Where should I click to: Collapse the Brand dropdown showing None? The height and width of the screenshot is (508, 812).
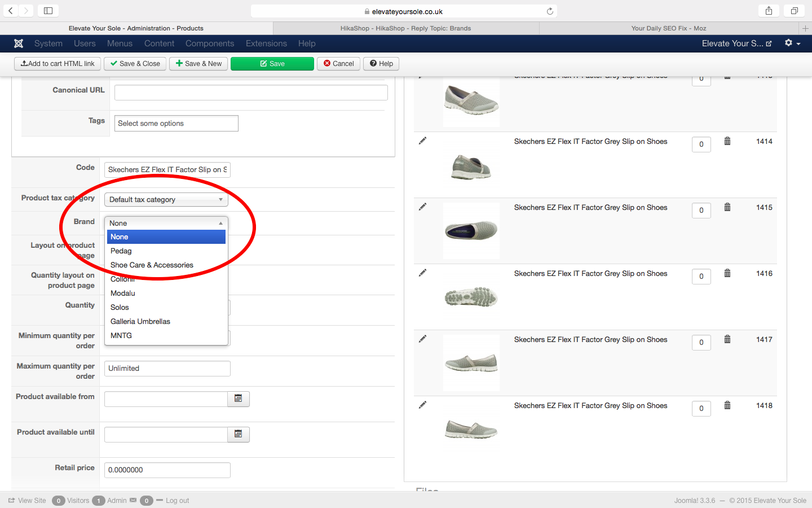166,224
